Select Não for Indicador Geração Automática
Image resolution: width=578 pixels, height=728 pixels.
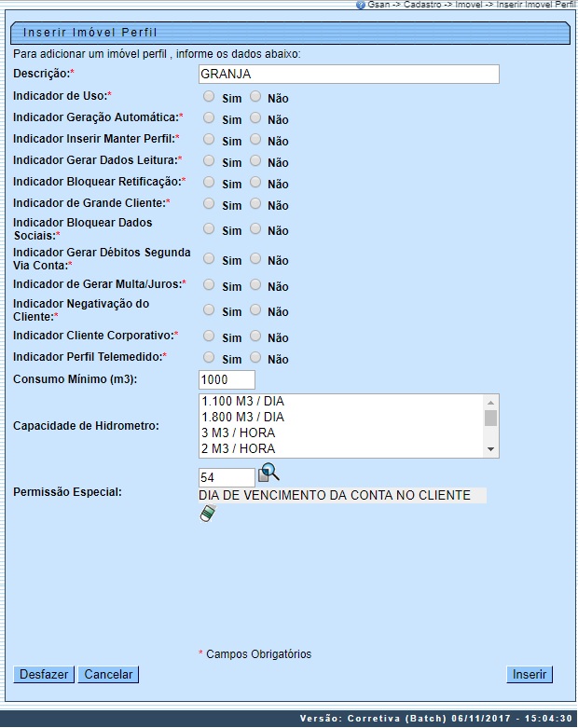[255, 118]
